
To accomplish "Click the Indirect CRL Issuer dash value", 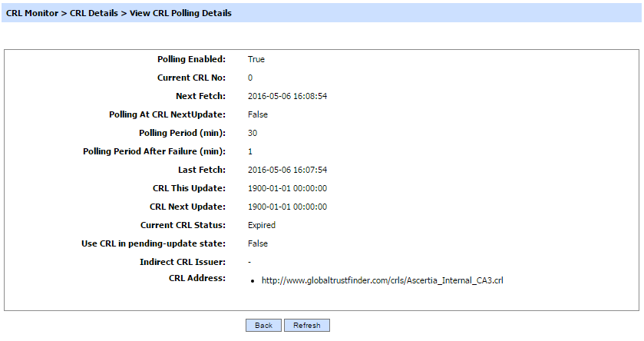I will coord(249,262).
